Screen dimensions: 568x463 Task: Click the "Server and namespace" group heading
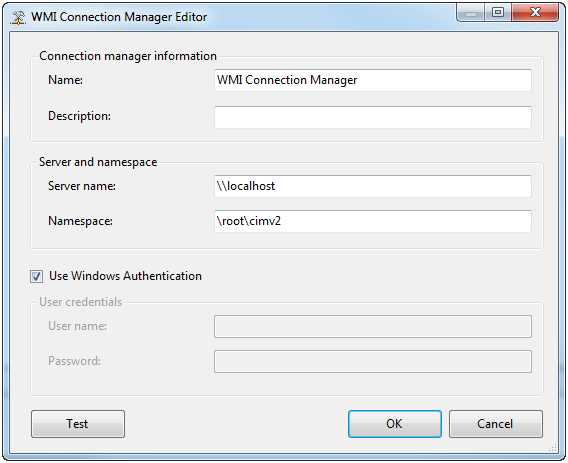(x=98, y=162)
